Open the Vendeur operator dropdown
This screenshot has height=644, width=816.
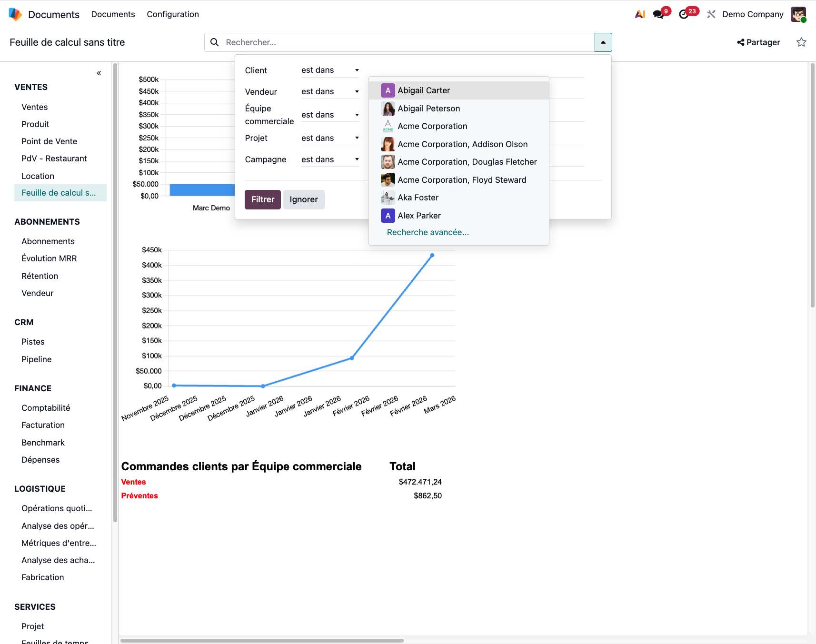[329, 92]
